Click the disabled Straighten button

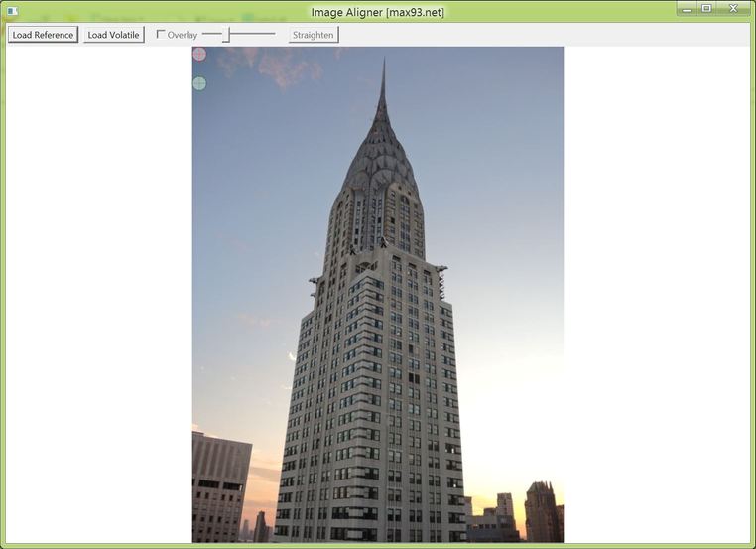tap(314, 35)
